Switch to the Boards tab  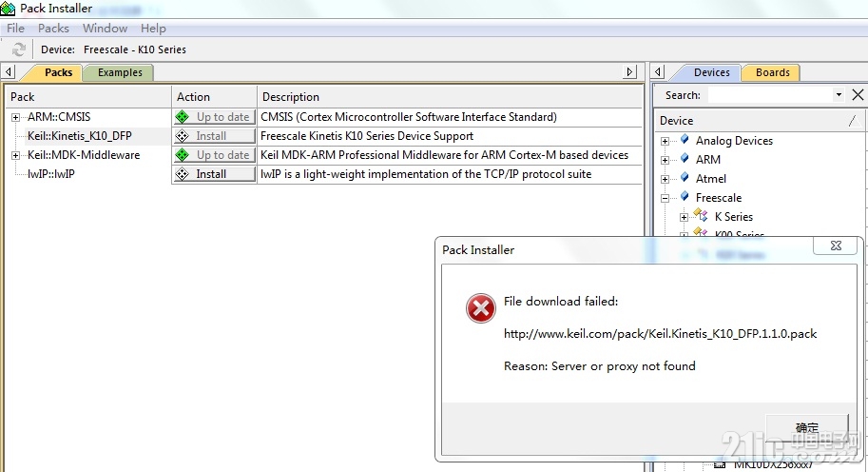pyautogui.click(x=772, y=72)
